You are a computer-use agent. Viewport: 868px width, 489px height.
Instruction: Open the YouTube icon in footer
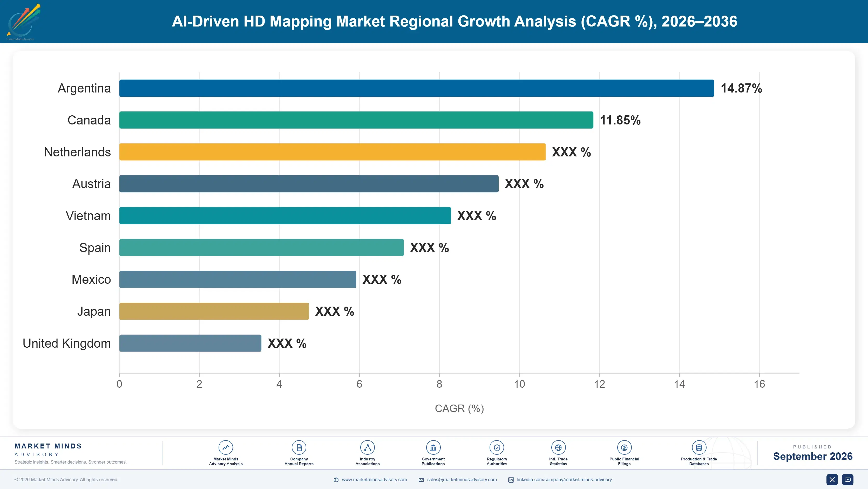point(848,480)
